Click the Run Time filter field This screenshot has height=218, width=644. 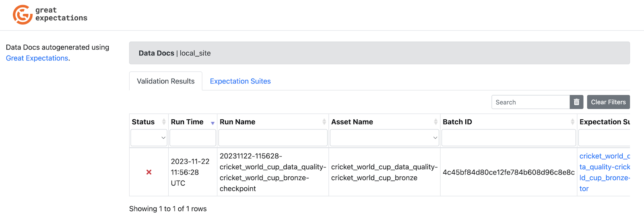point(193,138)
